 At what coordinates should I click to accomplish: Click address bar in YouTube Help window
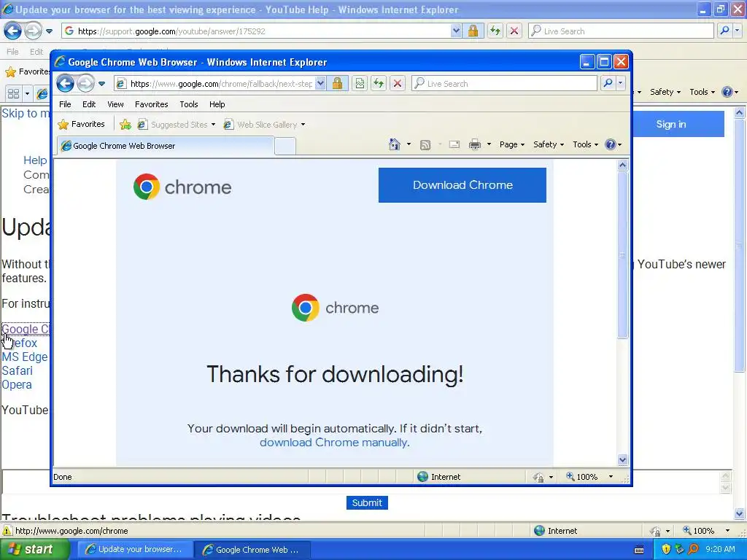pyautogui.click(x=261, y=31)
